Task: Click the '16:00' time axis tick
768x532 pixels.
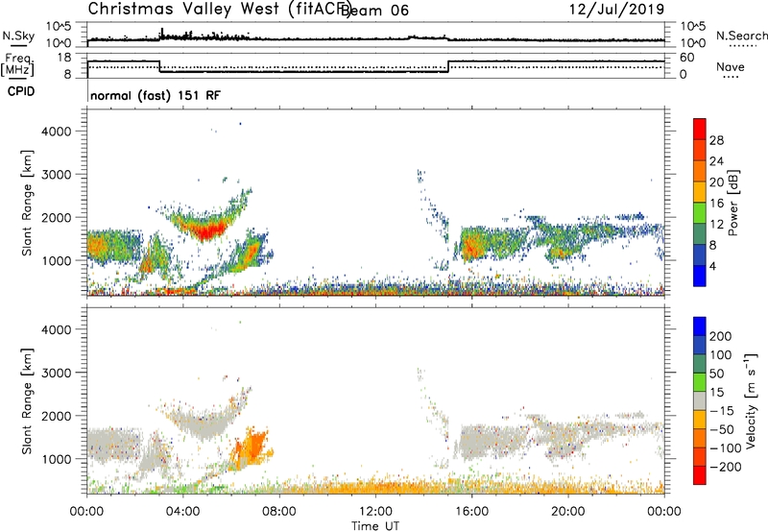Action: tap(471, 512)
